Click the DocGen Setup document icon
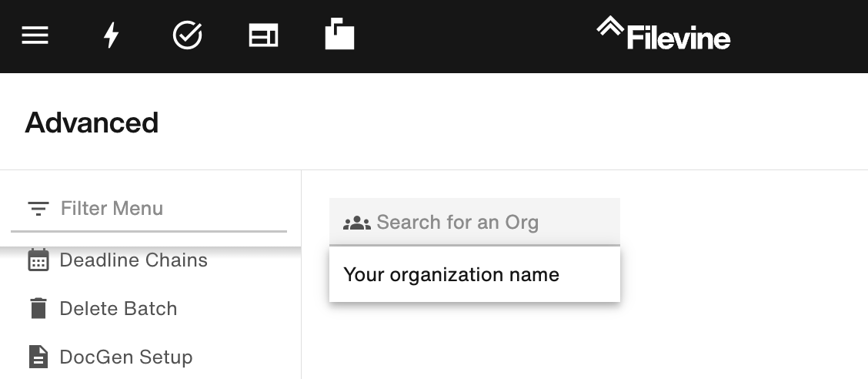This screenshot has height=379, width=868. pyautogui.click(x=38, y=357)
